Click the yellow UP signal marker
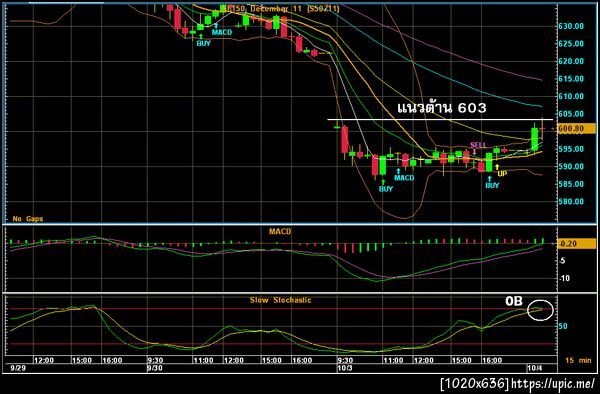The width and height of the screenshot is (600, 394). [x=502, y=174]
